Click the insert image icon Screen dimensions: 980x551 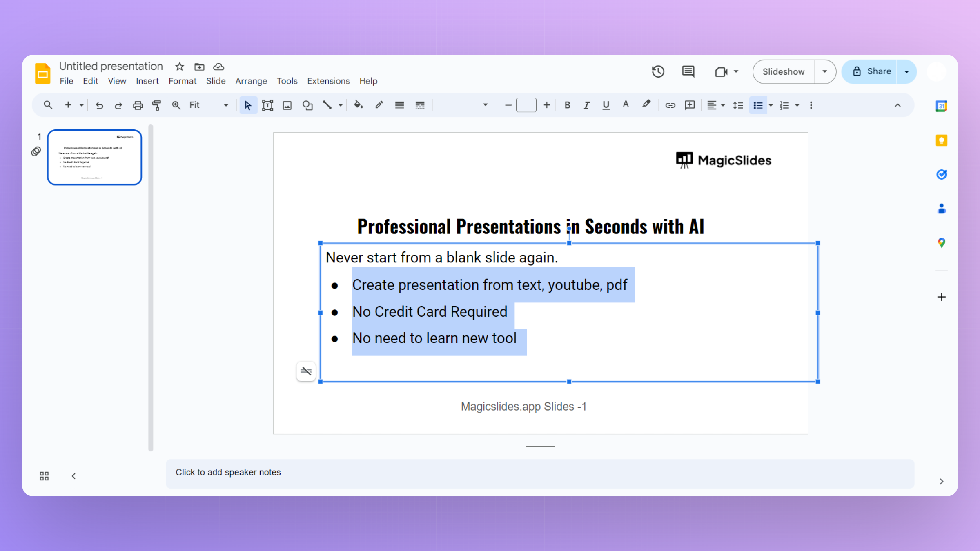[287, 105]
